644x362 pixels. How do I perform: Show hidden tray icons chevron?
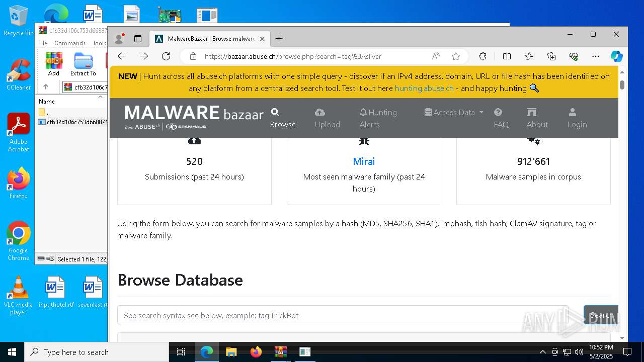pos(542,352)
